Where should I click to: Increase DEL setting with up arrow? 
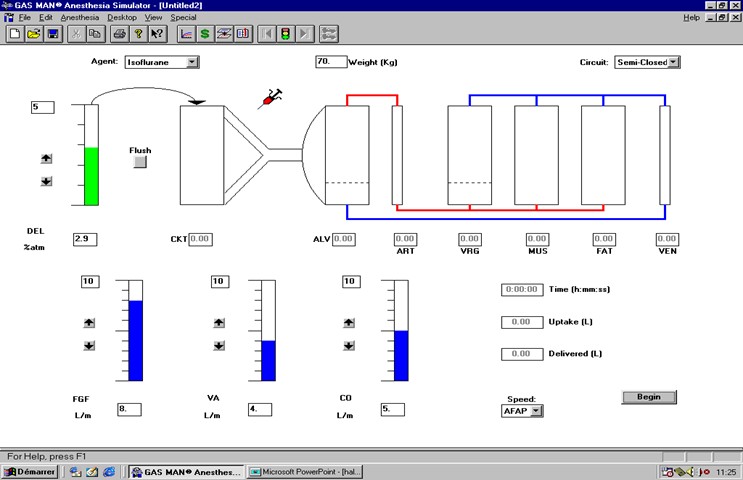click(x=46, y=159)
